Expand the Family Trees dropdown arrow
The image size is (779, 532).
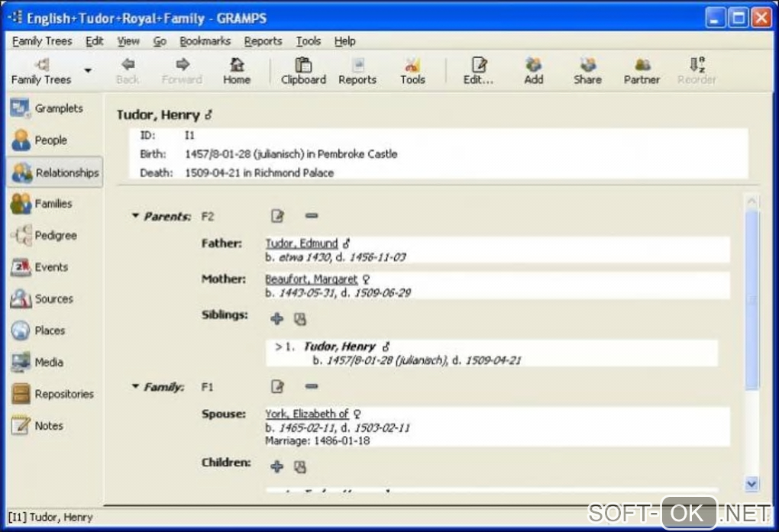tap(88, 70)
